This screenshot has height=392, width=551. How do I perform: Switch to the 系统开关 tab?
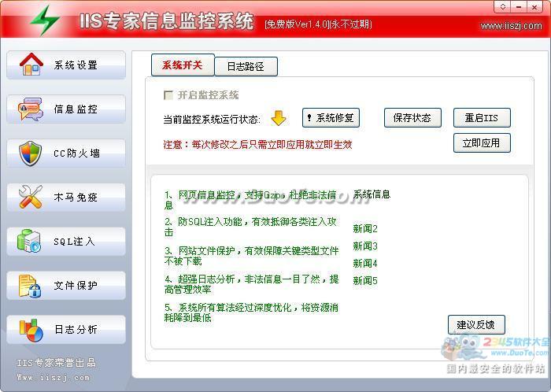click(x=182, y=65)
